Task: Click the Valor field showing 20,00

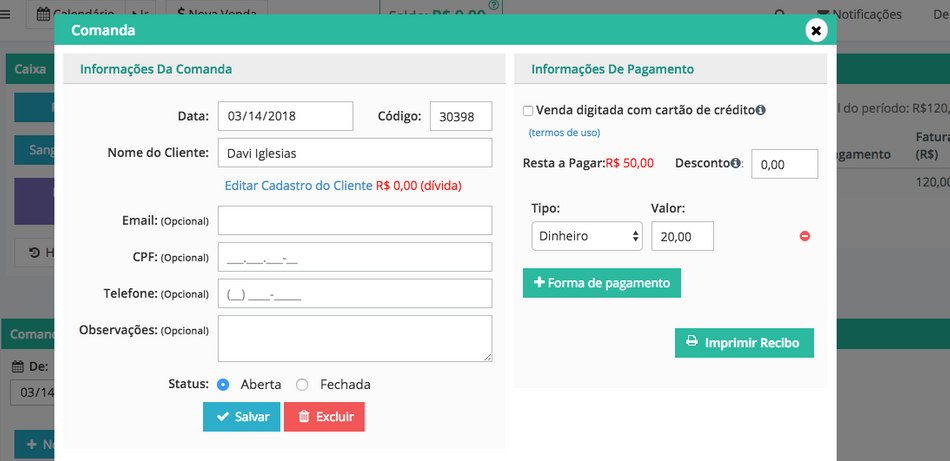Action: [682, 236]
